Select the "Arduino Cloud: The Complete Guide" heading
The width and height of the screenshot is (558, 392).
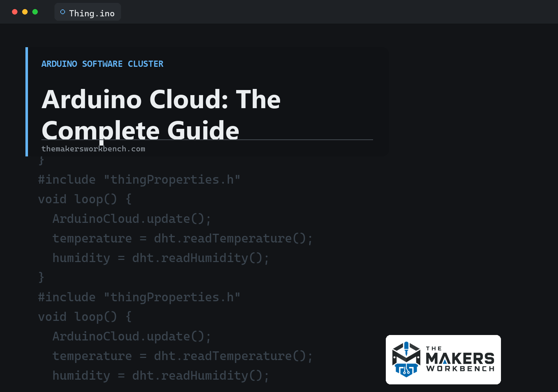161,115
